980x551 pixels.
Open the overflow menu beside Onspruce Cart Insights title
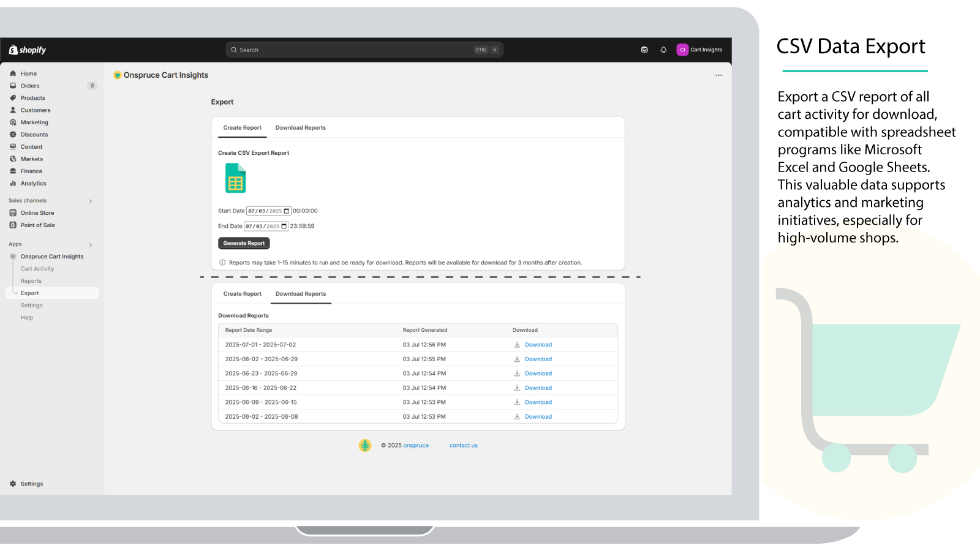point(718,75)
